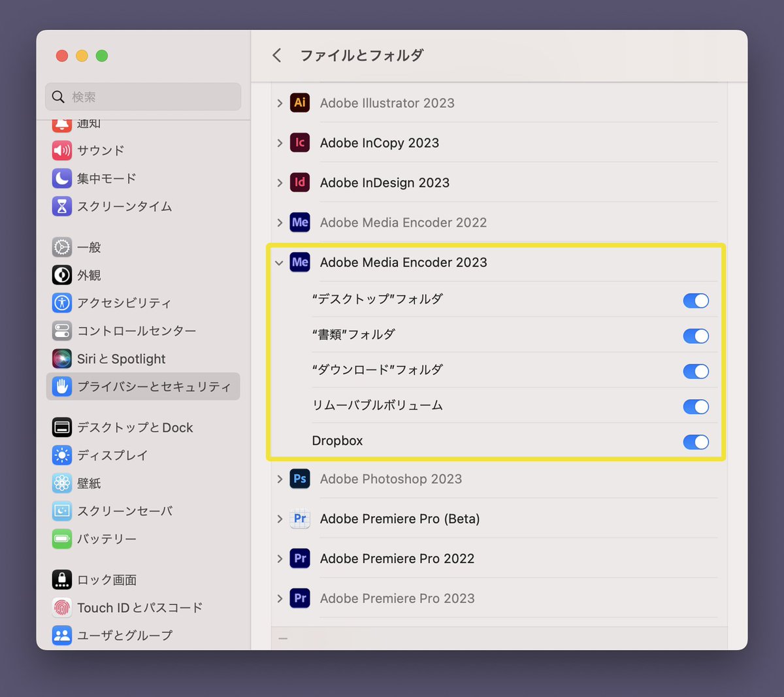Open ディスプレイ settings pane
784x697 pixels.
tap(143, 455)
